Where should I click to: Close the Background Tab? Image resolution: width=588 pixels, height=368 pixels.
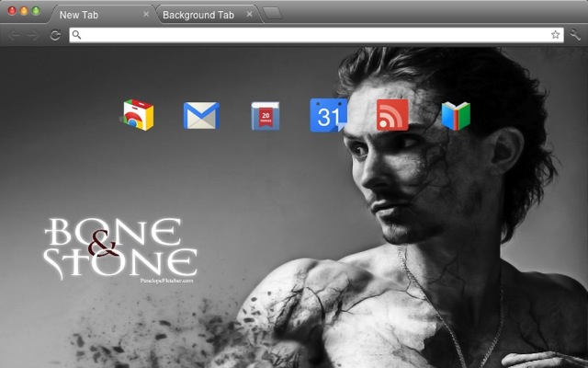(249, 15)
